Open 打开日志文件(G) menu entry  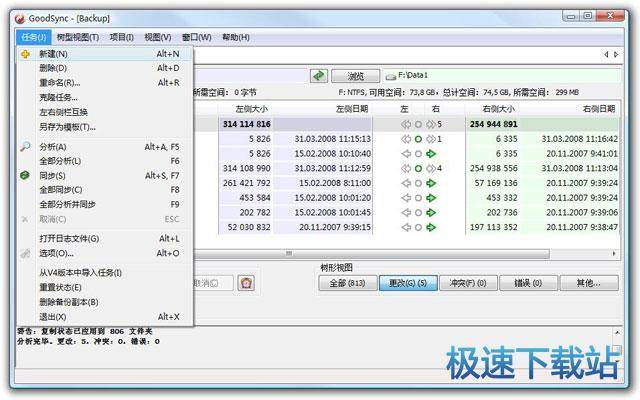coord(104,239)
